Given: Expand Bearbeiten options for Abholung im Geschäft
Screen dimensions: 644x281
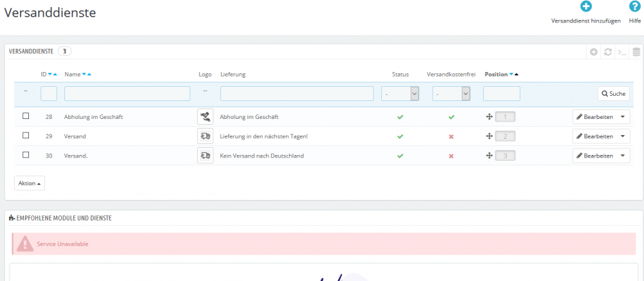Looking at the screenshot, I should [623, 117].
